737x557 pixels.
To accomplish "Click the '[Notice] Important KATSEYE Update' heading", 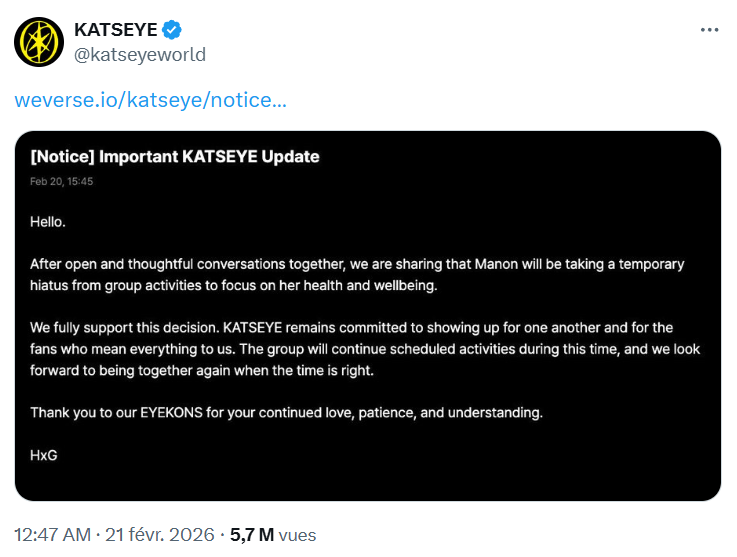I will click(x=175, y=157).
